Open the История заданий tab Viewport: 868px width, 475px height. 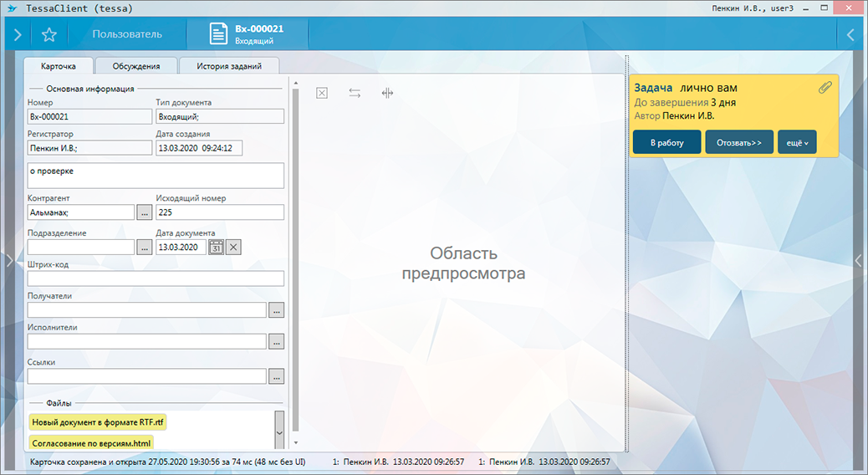click(229, 66)
